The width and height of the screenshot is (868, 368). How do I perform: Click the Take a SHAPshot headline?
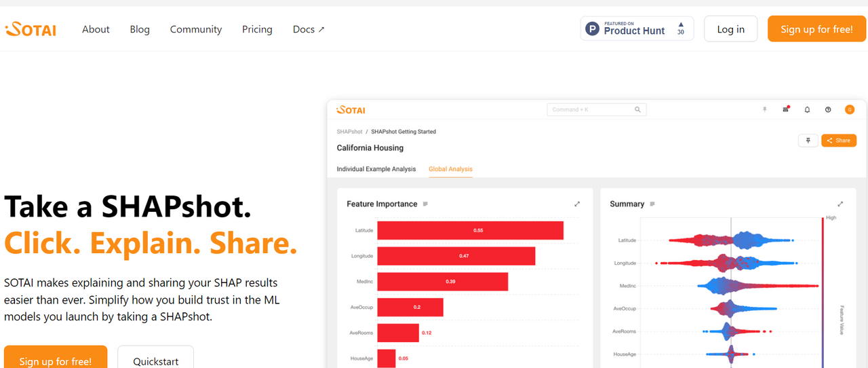128,206
